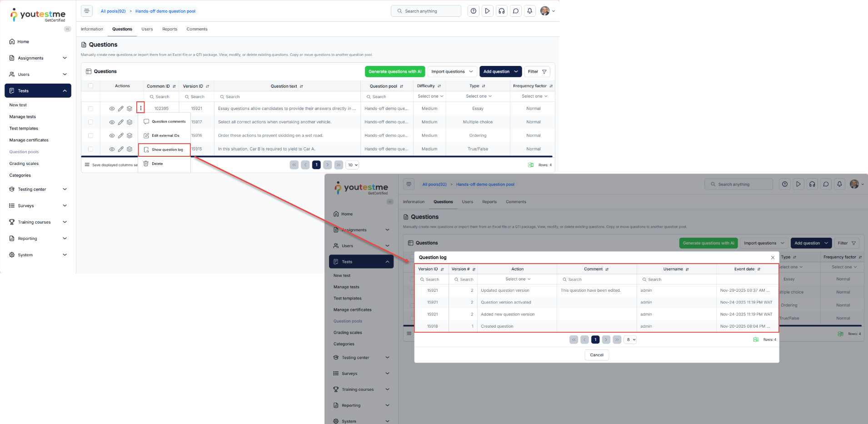The width and height of the screenshot is (868, 424).
Task: Click the three-dot menu icon for question 102395
Action: click(x=141, y=108)
